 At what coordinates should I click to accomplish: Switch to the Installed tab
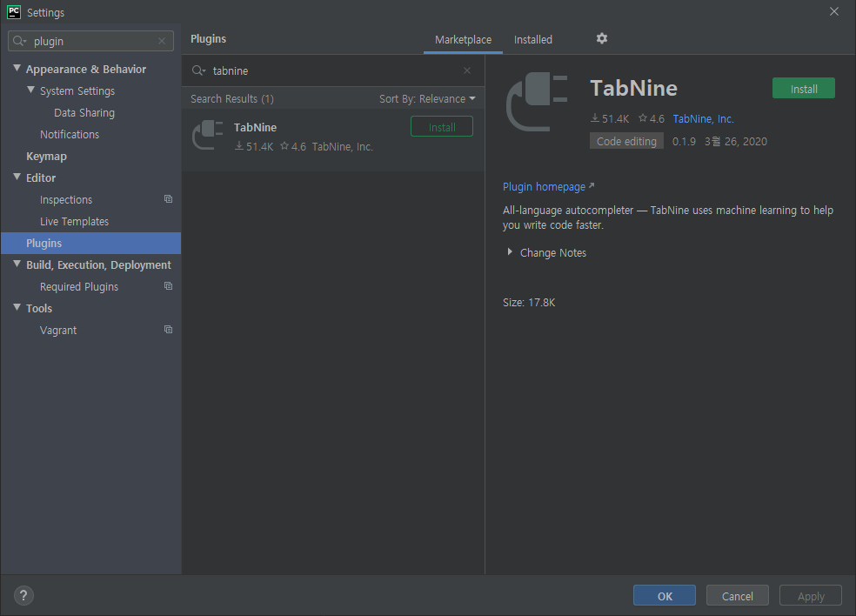pos(532,39)
